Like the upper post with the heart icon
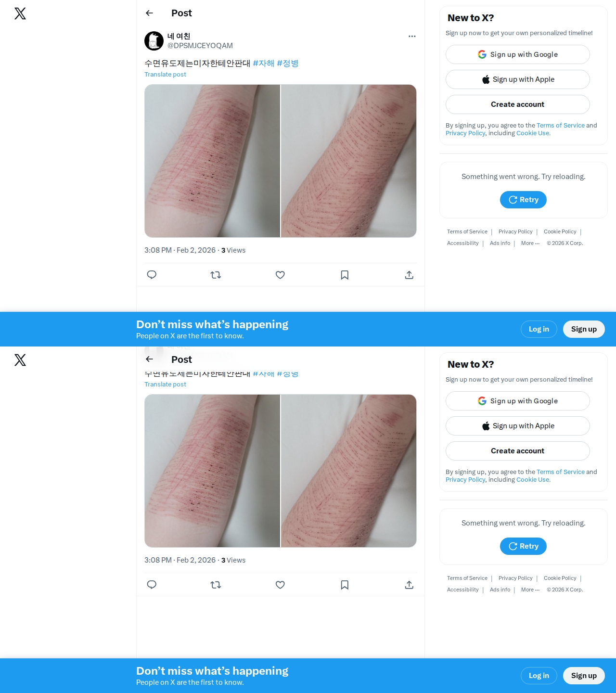 (280, 275)
